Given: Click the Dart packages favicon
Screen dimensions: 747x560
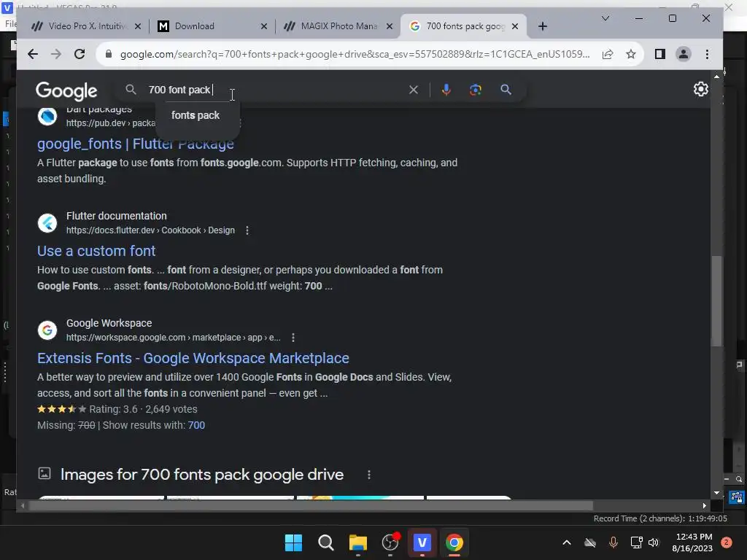Looking at the screenshot, I should [47, 116].
